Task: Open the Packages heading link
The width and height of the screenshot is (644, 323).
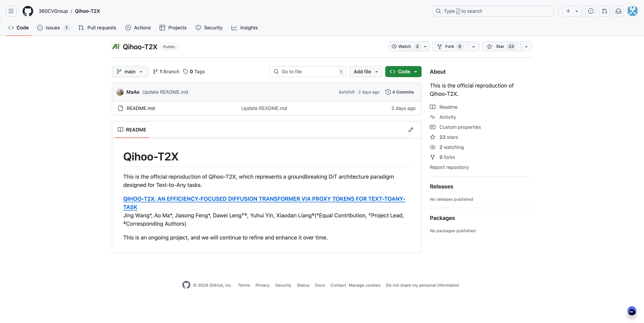Action: [x=442, y=218]
